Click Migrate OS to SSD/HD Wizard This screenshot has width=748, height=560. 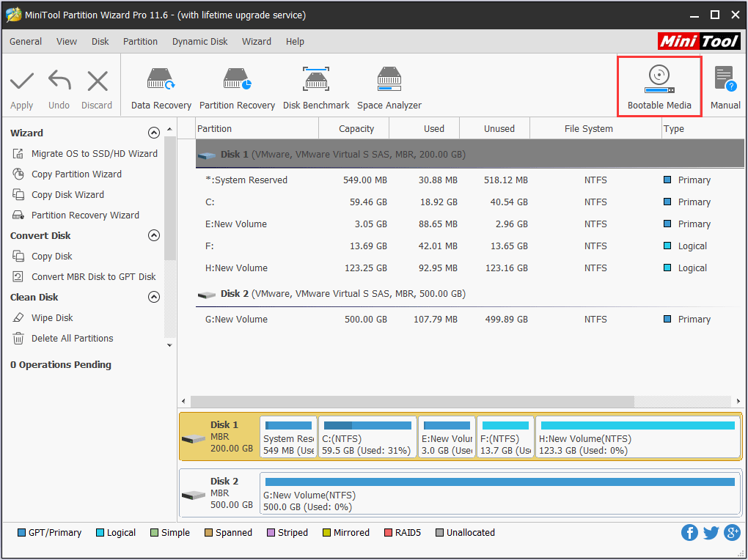94,154
